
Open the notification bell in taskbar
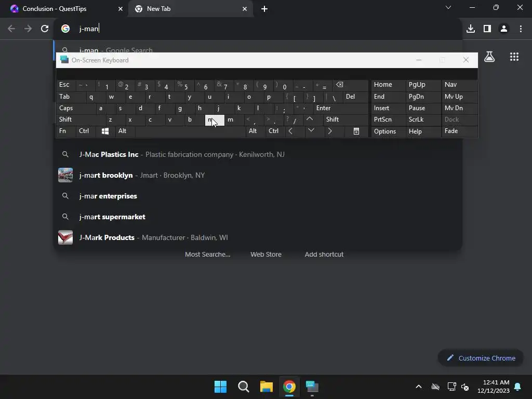(x=518, y=387)
